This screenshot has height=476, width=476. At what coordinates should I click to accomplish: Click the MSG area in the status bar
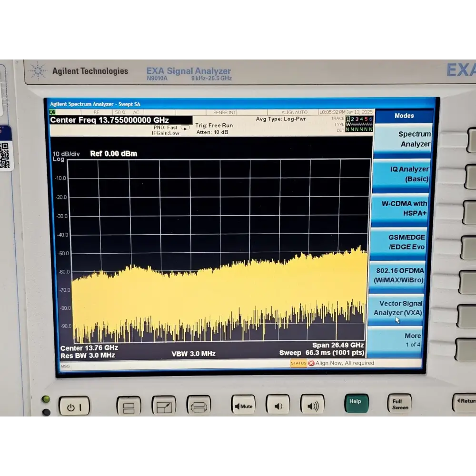tap(65, 366)
